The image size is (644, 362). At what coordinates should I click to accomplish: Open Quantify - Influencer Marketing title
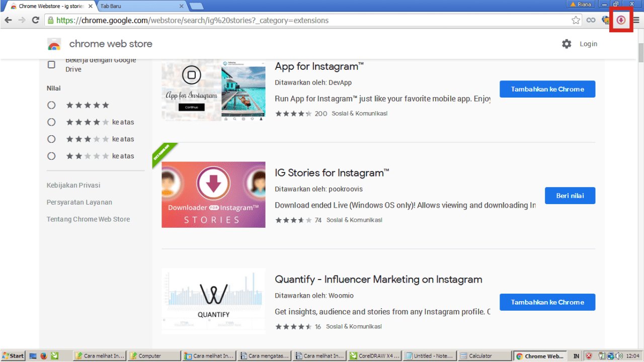pos(378,280)
